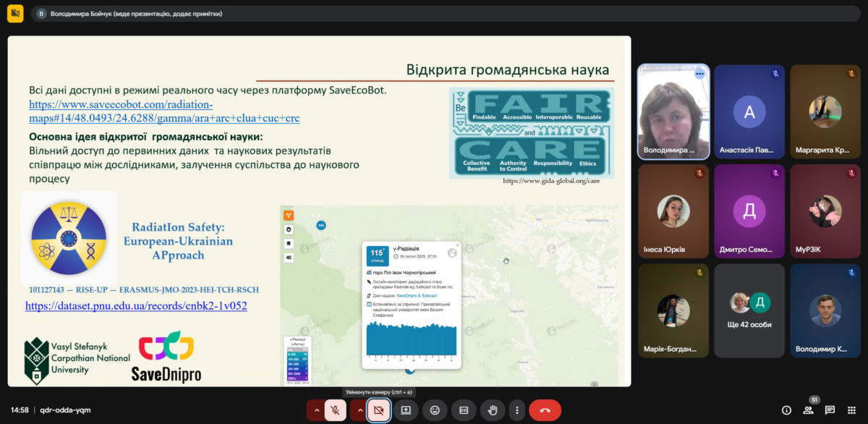Open the activities grid icon

(851, 410)
